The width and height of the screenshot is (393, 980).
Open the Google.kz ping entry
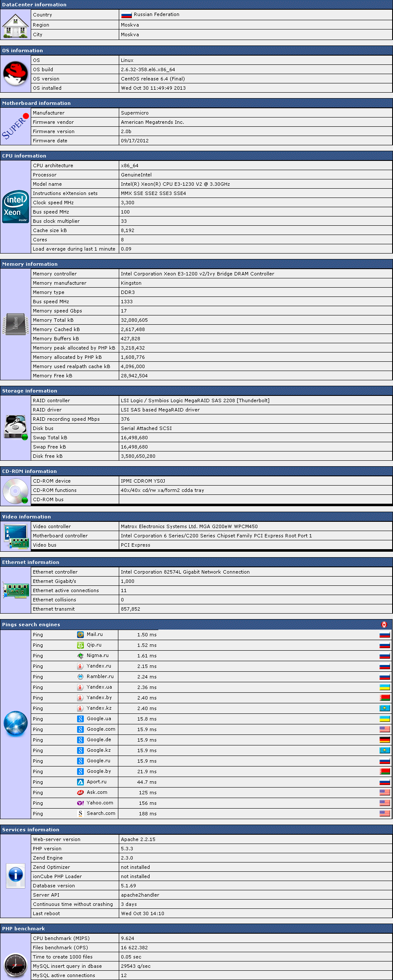point(99,750)
